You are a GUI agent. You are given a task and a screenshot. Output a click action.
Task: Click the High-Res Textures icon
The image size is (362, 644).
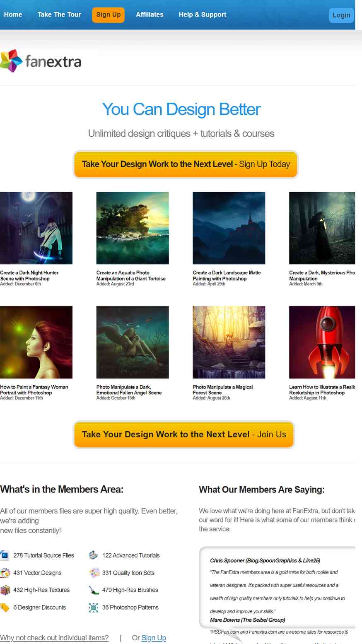click(5, 590)
